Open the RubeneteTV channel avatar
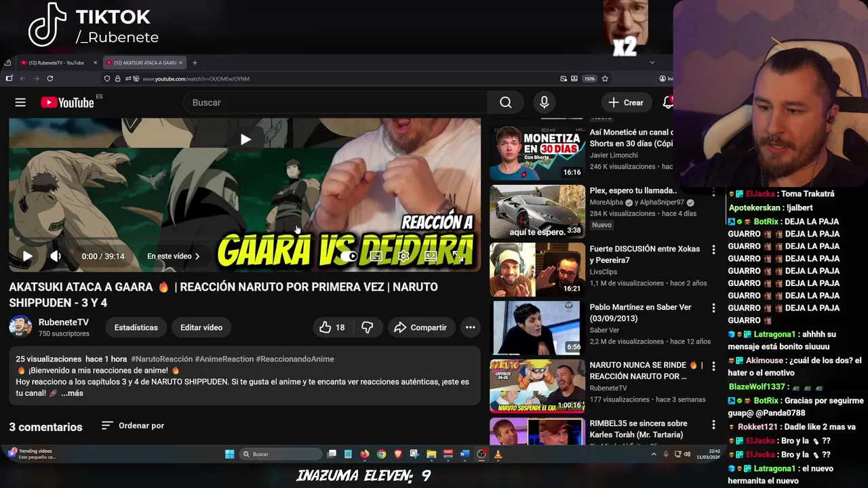The image size is (868, 488). pos(20,327)
